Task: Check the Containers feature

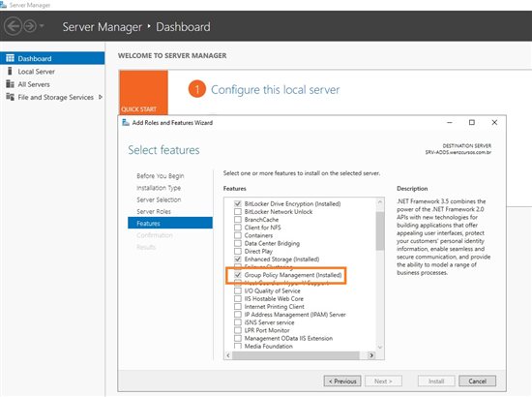Action: (x=238, y=235)
